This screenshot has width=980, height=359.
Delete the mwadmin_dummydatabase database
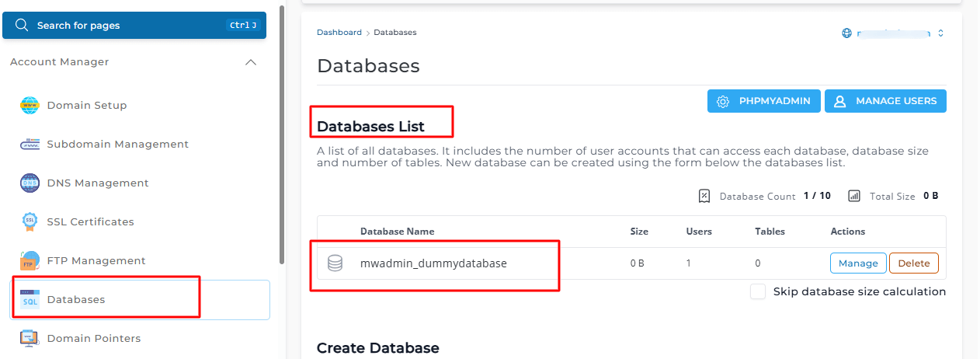tap(914, 263)
